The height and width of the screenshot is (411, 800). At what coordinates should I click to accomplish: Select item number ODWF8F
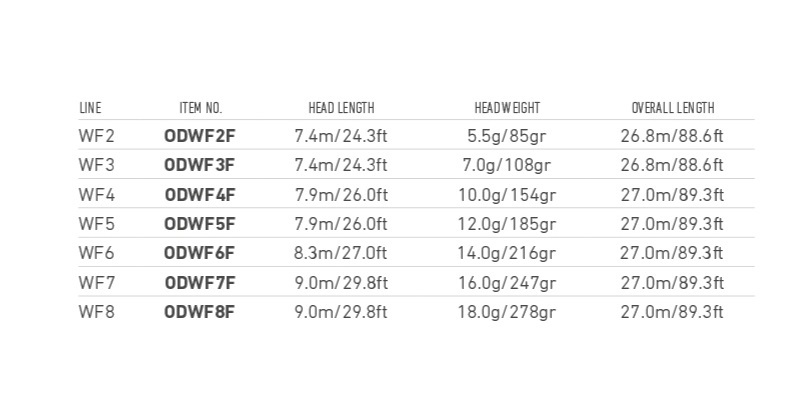coord(200,312)
